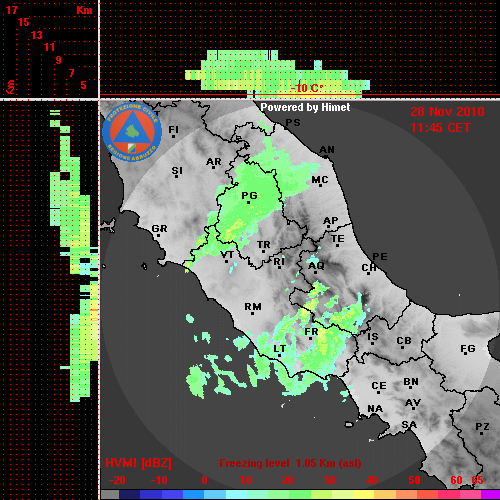Click the 'Freezing level 1.05 Km (asl)' text

(x=290, y=463)
